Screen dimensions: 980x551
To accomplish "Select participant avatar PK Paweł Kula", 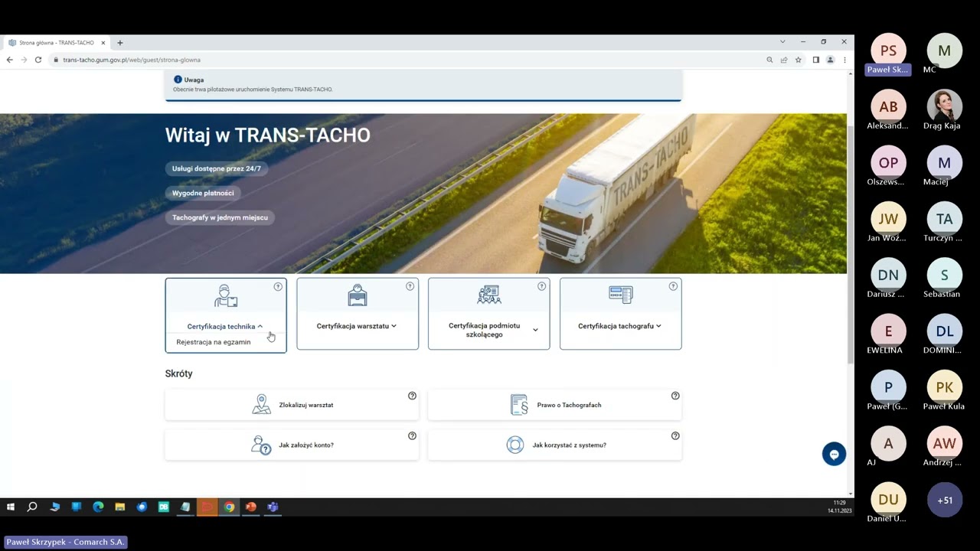I will coord(944,387).
